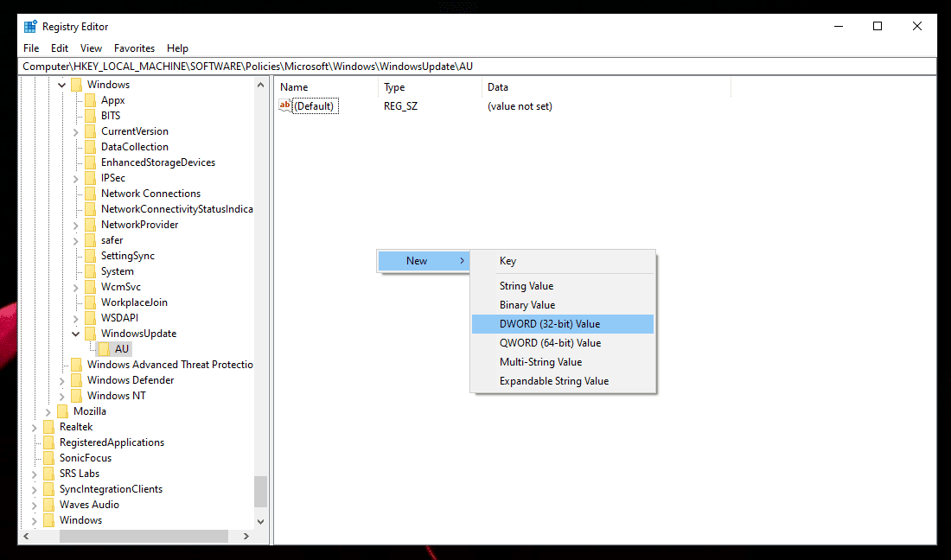Click the DataCollection folder icon
The height and width of the screenshot is (560, 951).
point(91,147)
